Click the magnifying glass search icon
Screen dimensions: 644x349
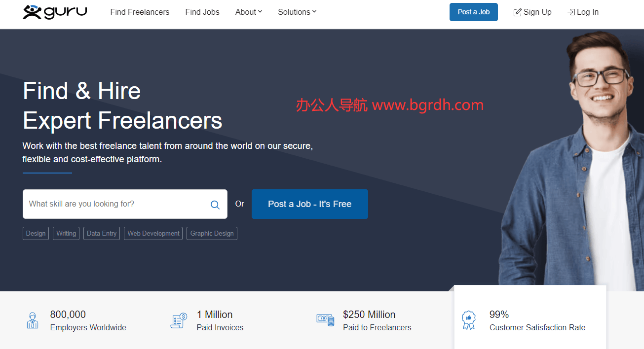215,205
